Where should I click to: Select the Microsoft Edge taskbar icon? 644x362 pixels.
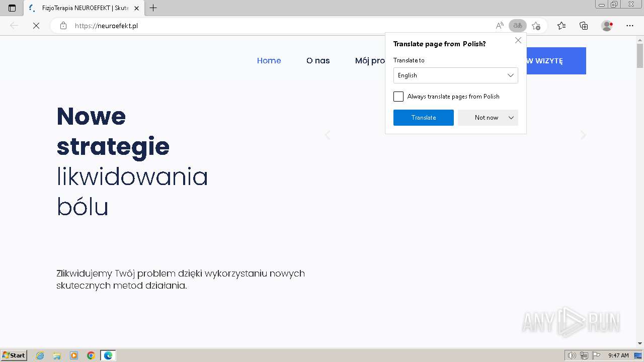point(108,355)
